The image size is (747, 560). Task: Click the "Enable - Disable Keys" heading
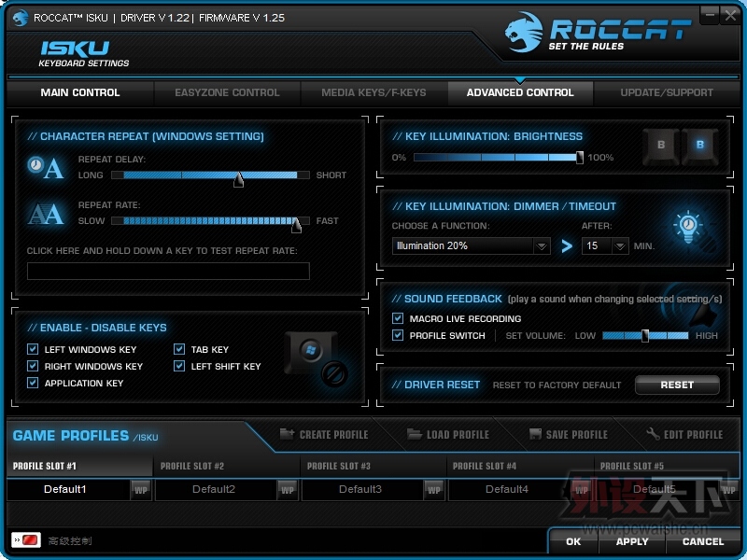tap(97, 328)
